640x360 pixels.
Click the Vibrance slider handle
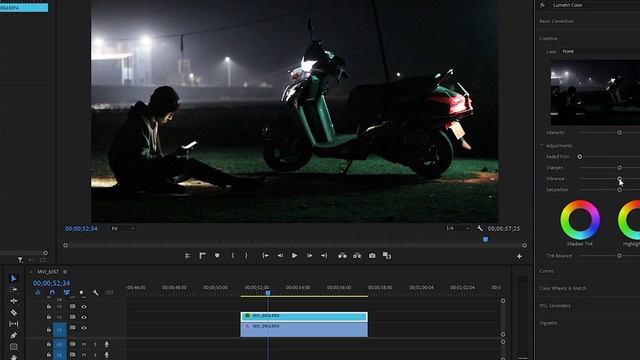point(620,179)
